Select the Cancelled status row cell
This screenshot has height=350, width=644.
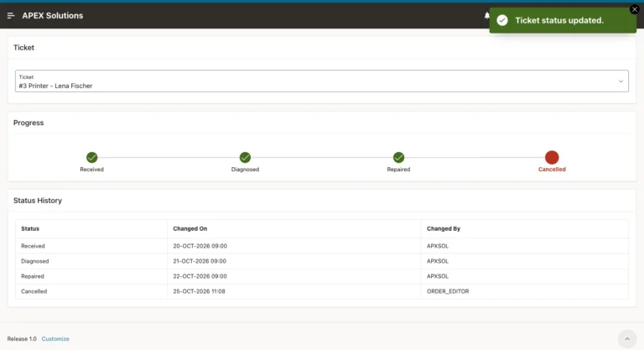pyautogui.click(x=91, y=291)
